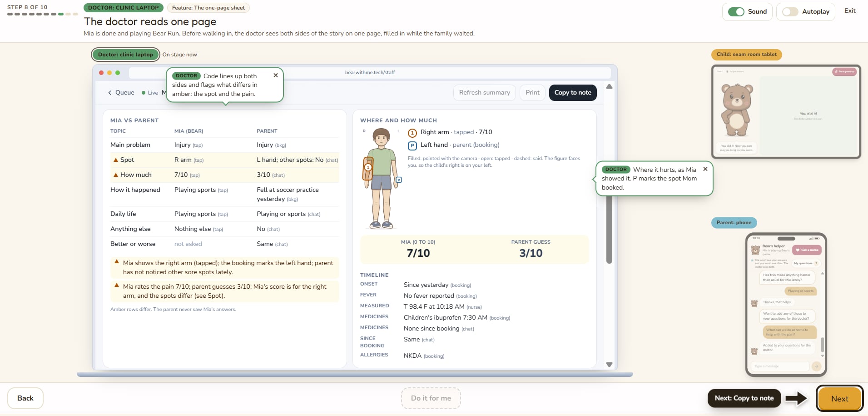Click Get a grown-up on child tablet
Image resolution: width=868 pixels, height=416 pixels.
844,72
